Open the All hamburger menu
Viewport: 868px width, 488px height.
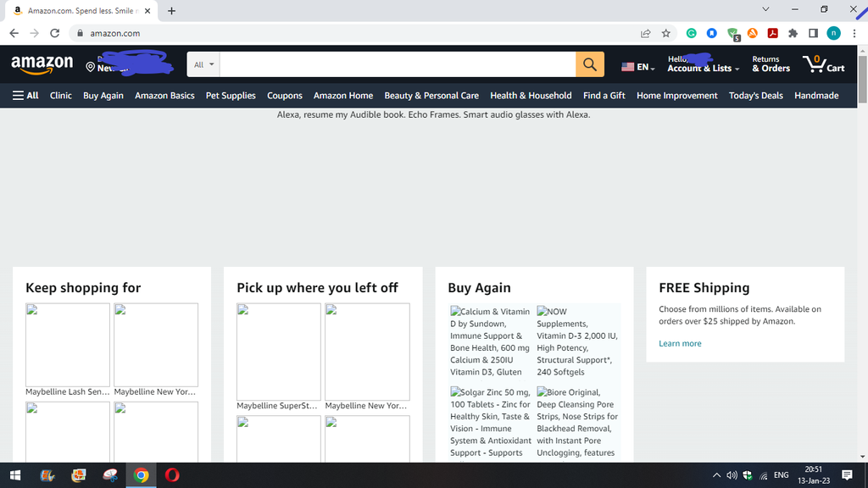coord(25,95)
